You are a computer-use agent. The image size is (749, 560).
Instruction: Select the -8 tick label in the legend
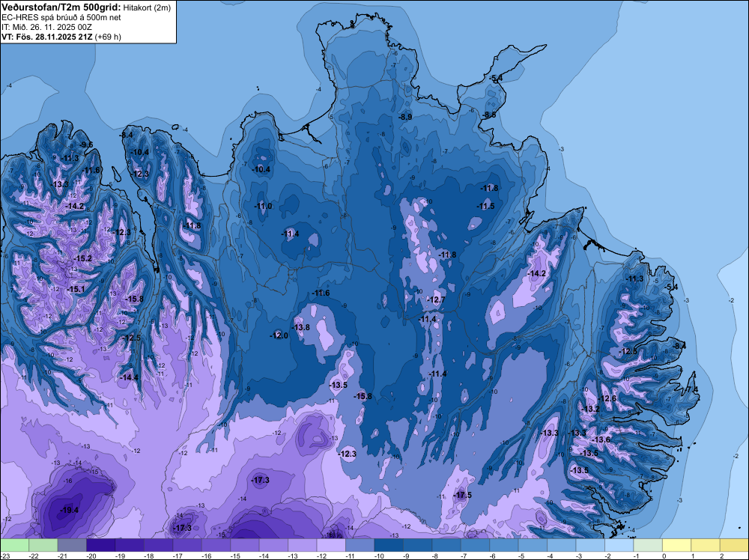click(x=437, y=556)
